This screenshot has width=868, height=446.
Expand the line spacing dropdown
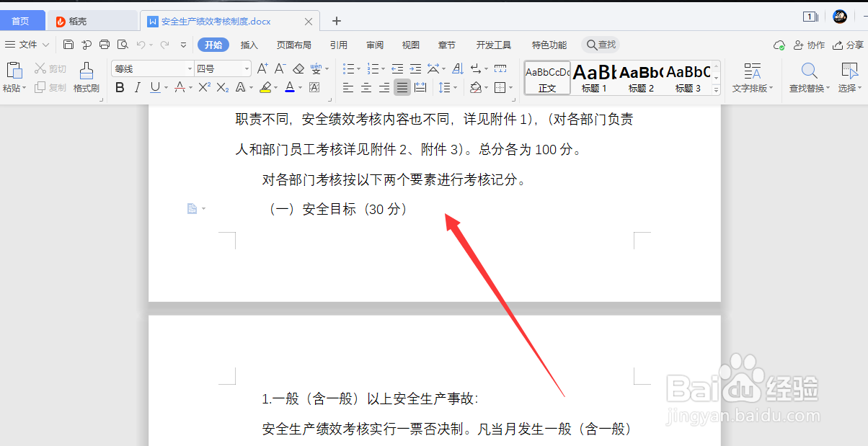[456, 88]
